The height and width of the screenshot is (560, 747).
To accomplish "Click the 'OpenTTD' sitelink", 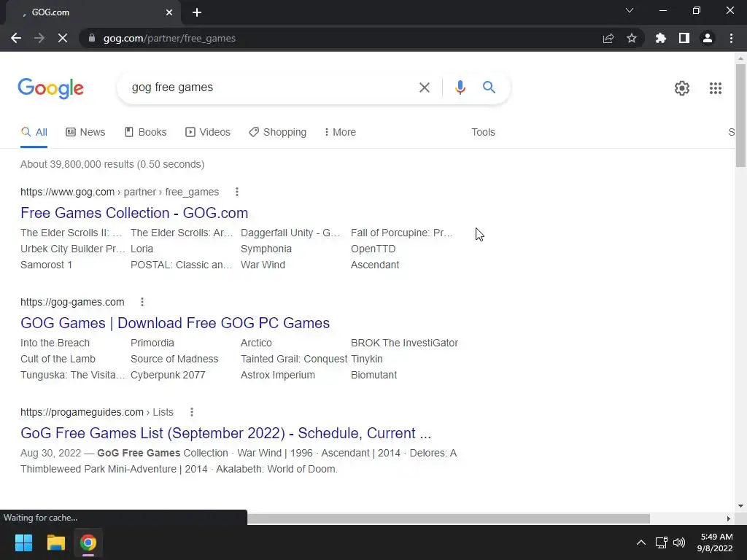I will pyautogui.click(x=373, y=249).
